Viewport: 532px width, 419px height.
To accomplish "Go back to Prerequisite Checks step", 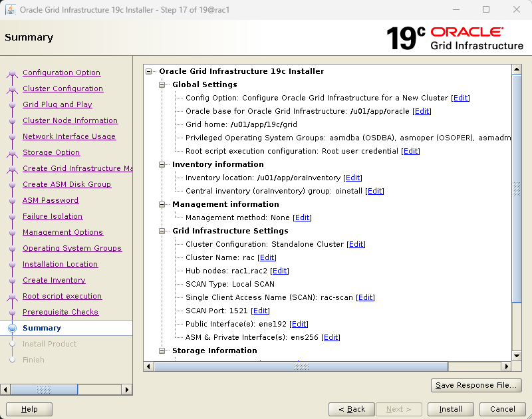I will pyautogui.click(x=61, y=312).
